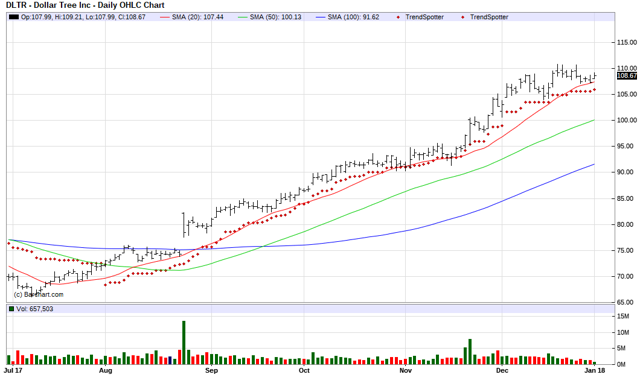
Task: Click the Nov date axis label
Action: point(405,371)
